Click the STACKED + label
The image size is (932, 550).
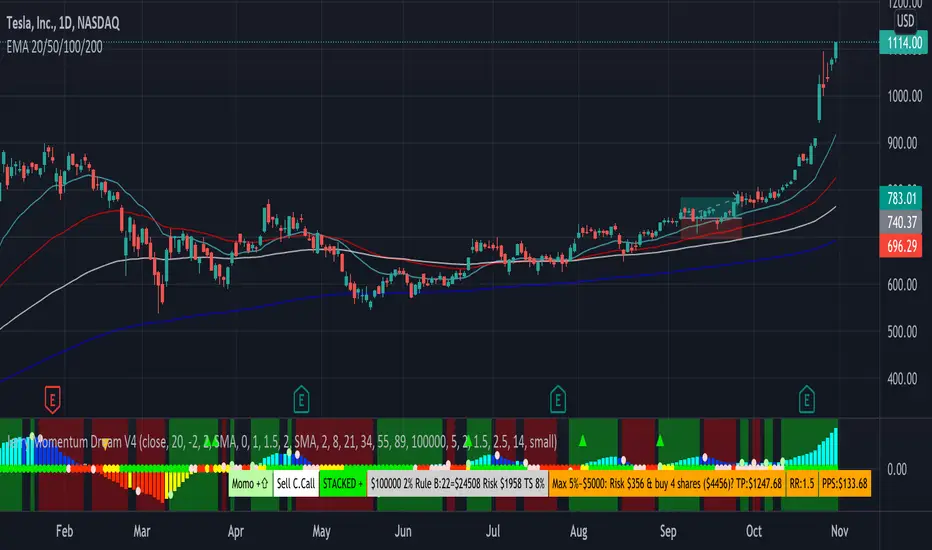343,483
